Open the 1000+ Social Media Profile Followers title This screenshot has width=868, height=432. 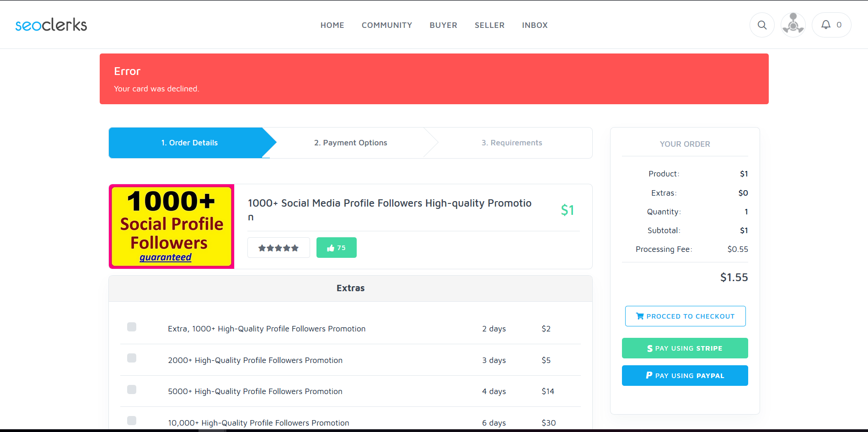coord(390,210)
